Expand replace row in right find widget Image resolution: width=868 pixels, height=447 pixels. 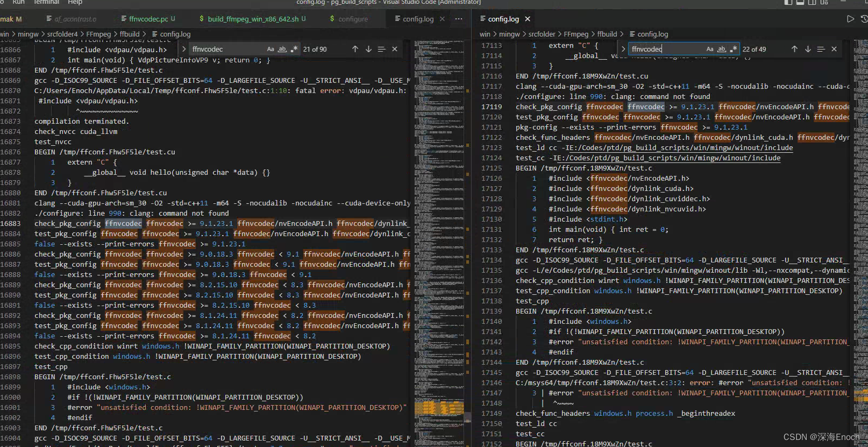coord(623,49)
